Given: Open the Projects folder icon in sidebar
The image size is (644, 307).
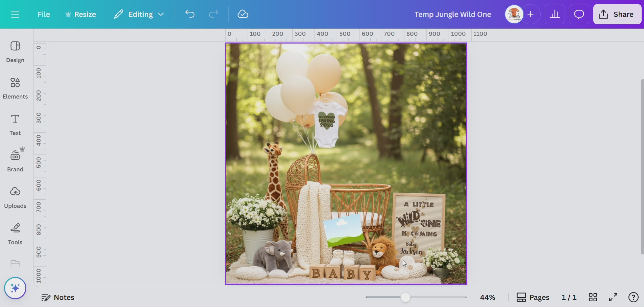Looking at the screenshot, I should coord(15,264).
